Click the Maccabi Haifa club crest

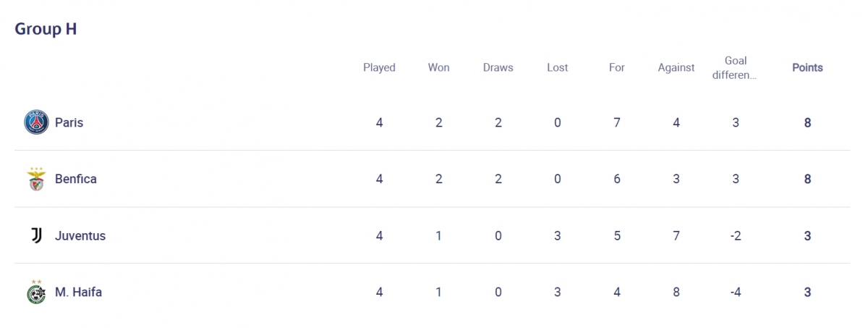36,292
